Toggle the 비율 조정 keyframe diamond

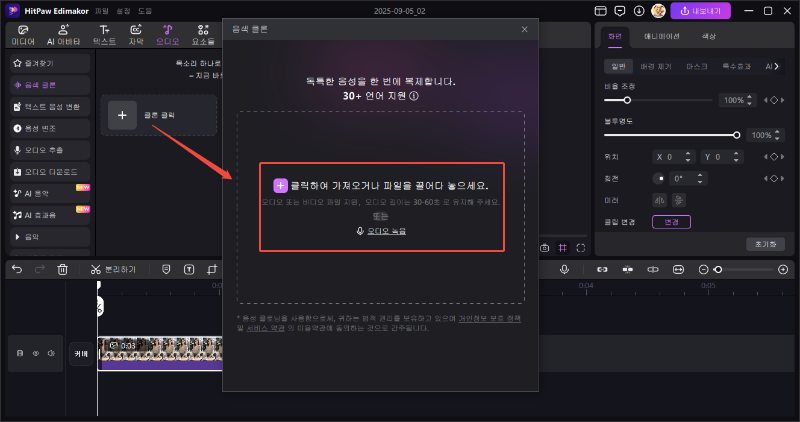tap(774, 100)
